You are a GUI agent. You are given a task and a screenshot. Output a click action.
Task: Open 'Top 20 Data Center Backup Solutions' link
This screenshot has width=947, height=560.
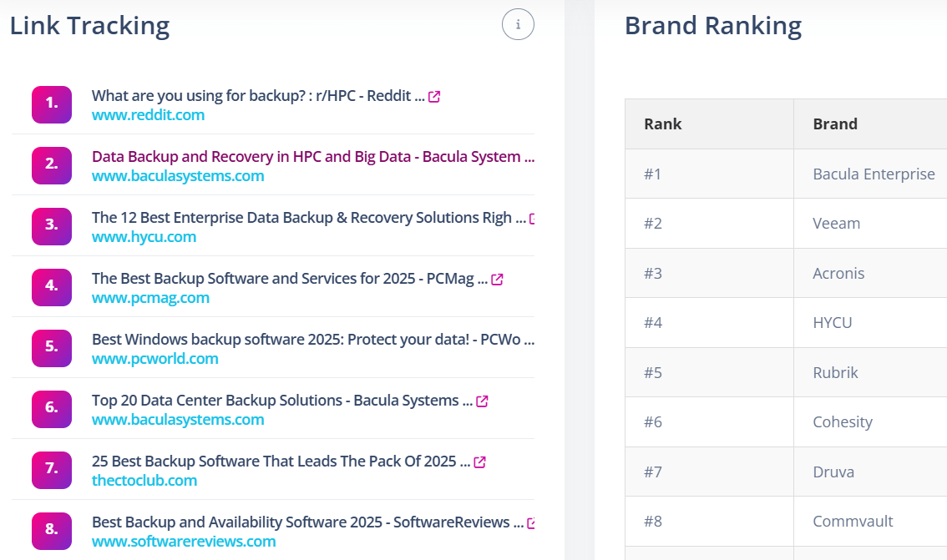click(x=282, y=401)
